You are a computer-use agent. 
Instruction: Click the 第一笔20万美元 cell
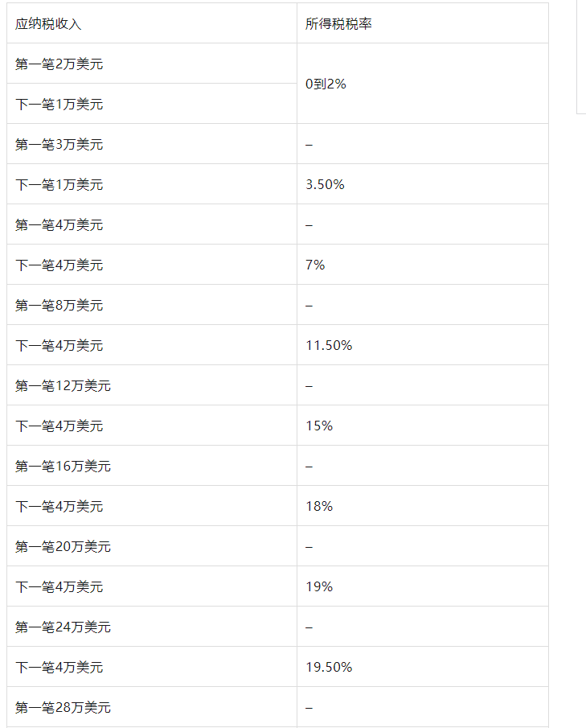(x=152, y=546)
